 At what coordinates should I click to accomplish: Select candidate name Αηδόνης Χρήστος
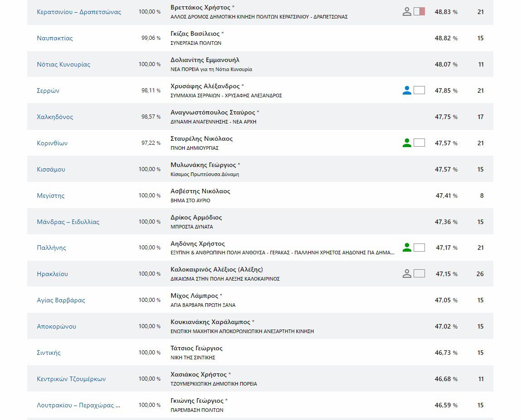tap(198, 243)
